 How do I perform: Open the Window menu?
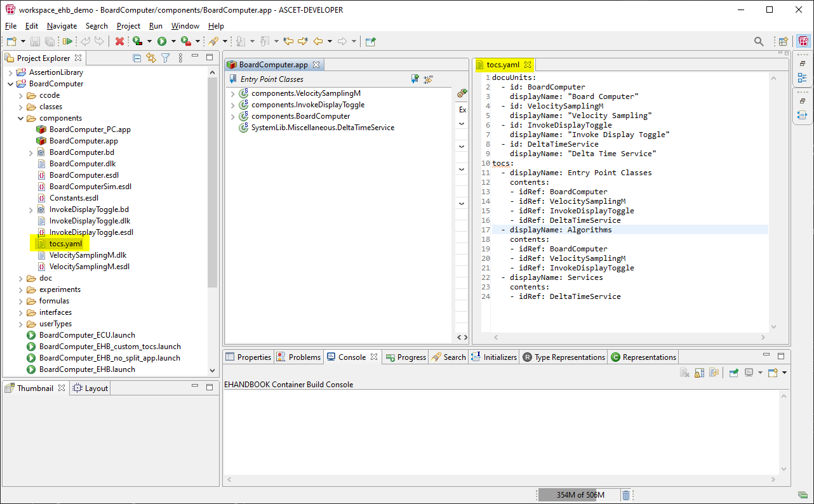pyautogui.click(x=185, y=26)
